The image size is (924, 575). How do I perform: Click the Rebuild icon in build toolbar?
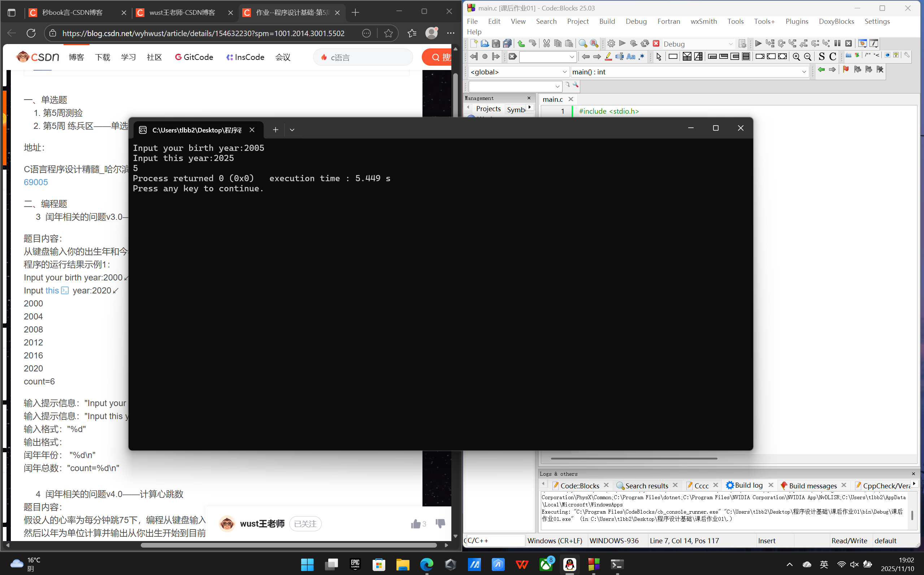[645, 43]
